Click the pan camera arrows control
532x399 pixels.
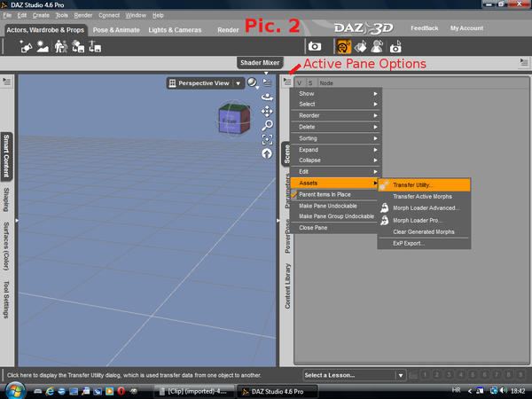coord(267,112)
